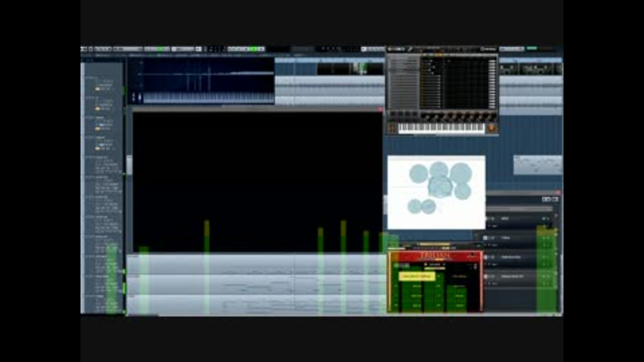
Task: Click the virtual piano keyboard in the instrument plugin
Action: [x=441, y=128]
